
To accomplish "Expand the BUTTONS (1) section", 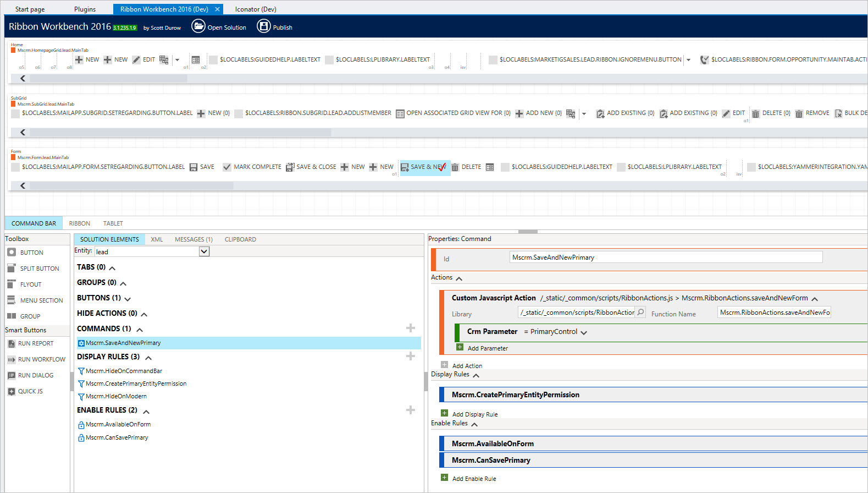I will [x=128, y=299].
